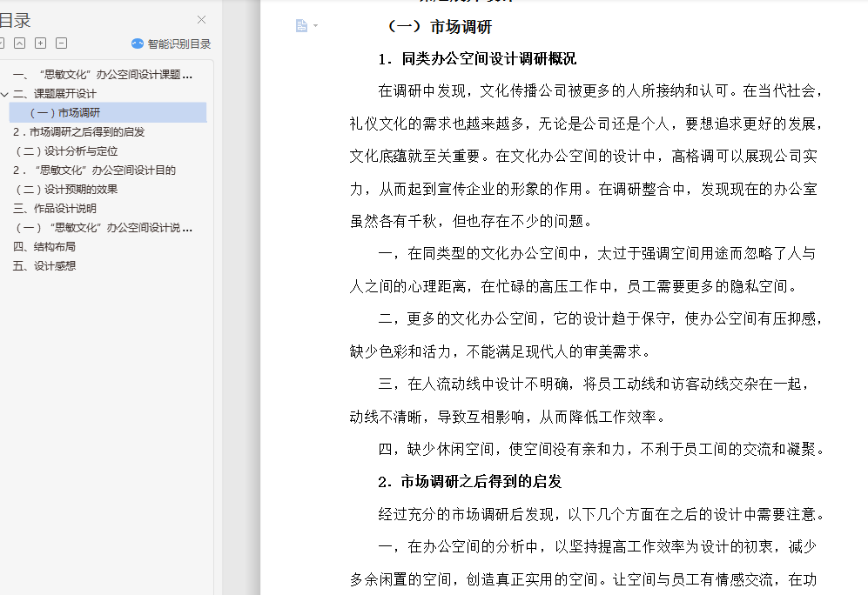Open the paragraph layout icon beside the heading
This screenshot has width=868, height=595.
pos(301,25)
